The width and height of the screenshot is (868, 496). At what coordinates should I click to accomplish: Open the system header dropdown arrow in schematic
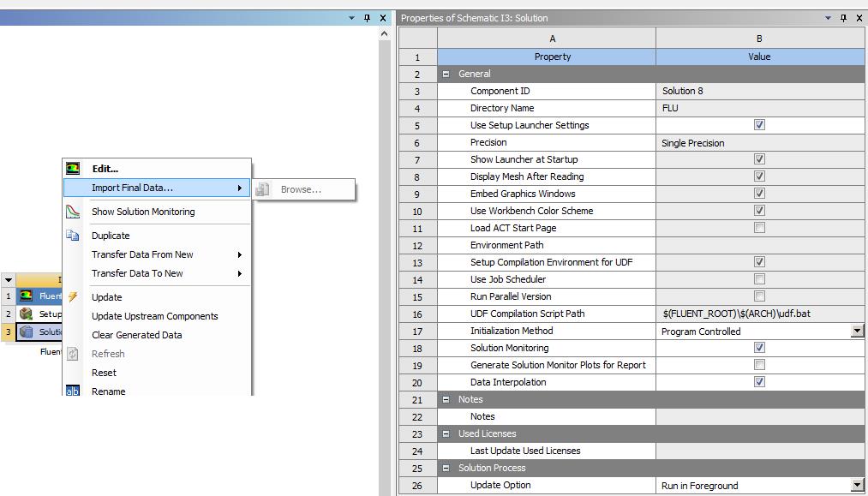pos(8,280)
